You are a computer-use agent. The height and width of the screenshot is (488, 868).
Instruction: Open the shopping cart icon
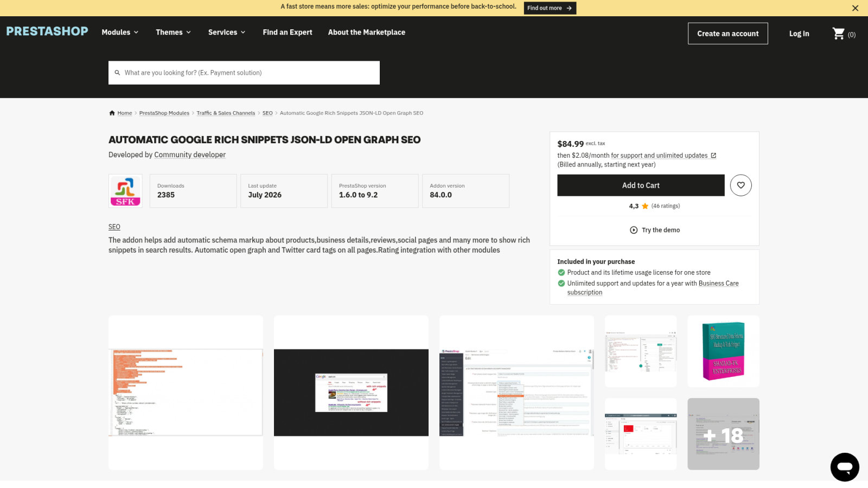(839, 34)
